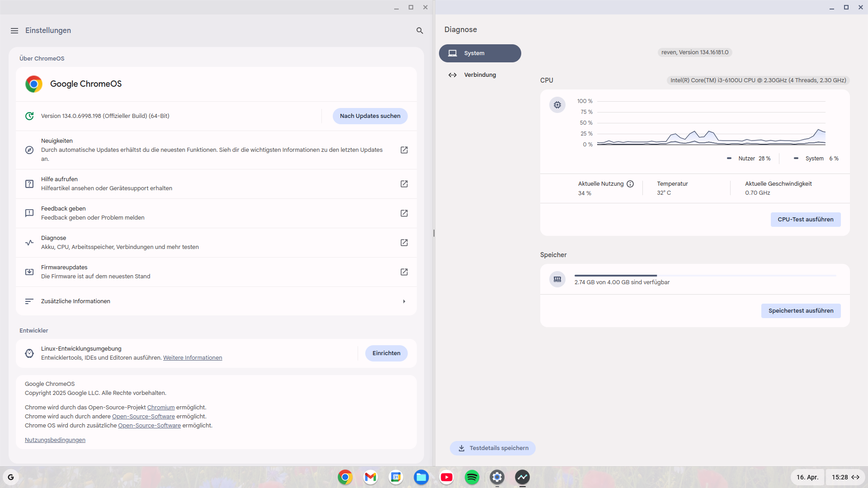The width and height of the screenshot is (868, 488).
Task: Click Feedback geben external link icon
Action: [x=404, y=213]
